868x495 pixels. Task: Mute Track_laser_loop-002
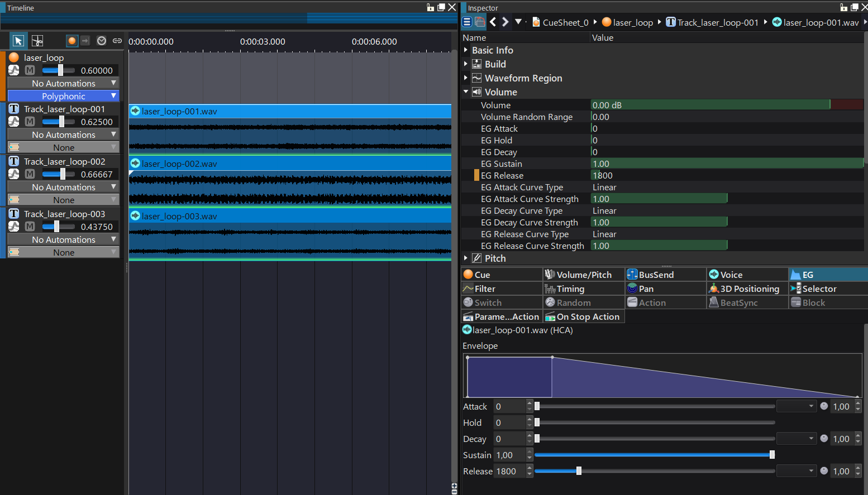[x=30, y=174]
